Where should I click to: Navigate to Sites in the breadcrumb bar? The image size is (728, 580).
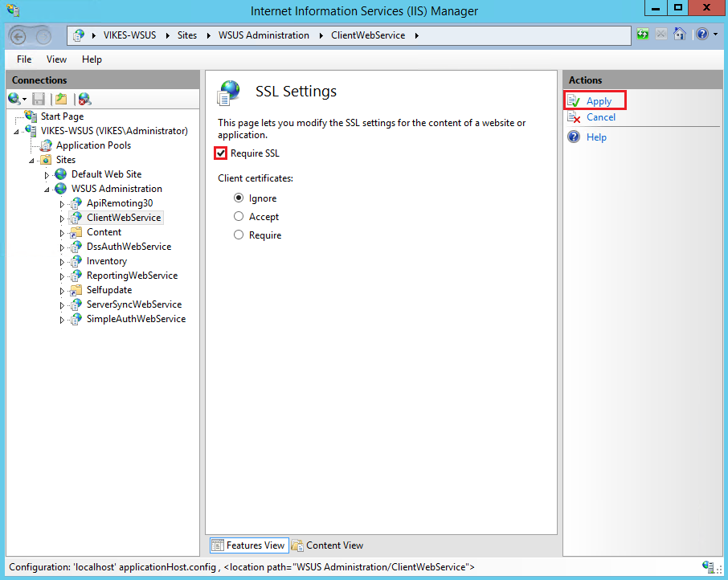pyautogui.click(x=186, y=35)
